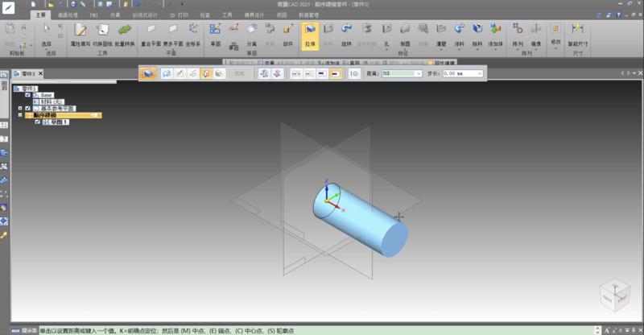Viewport: 644px width, 335px height.
Task: Open the 阵列 dropdown
Action: click(x=518, y=34)
